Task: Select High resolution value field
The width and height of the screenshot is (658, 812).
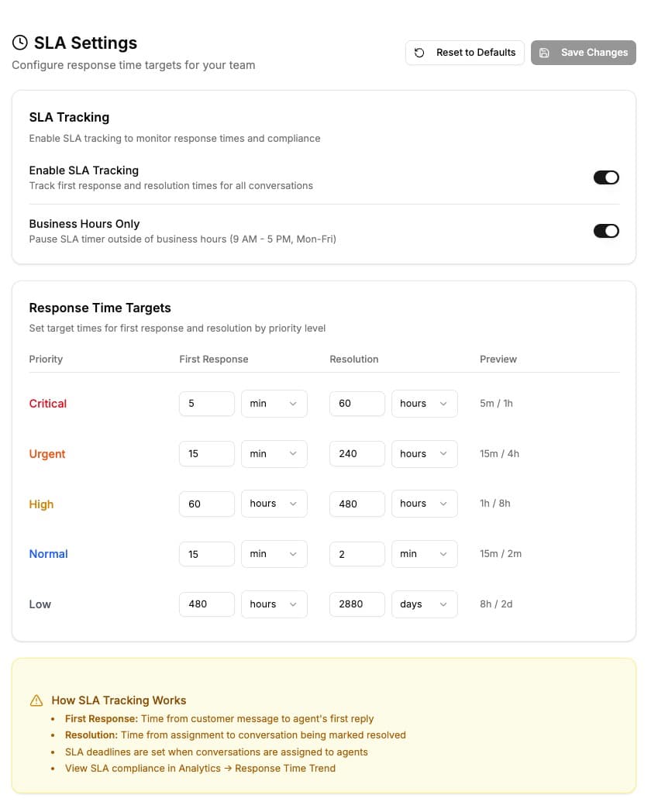Action: coord(357,504)
